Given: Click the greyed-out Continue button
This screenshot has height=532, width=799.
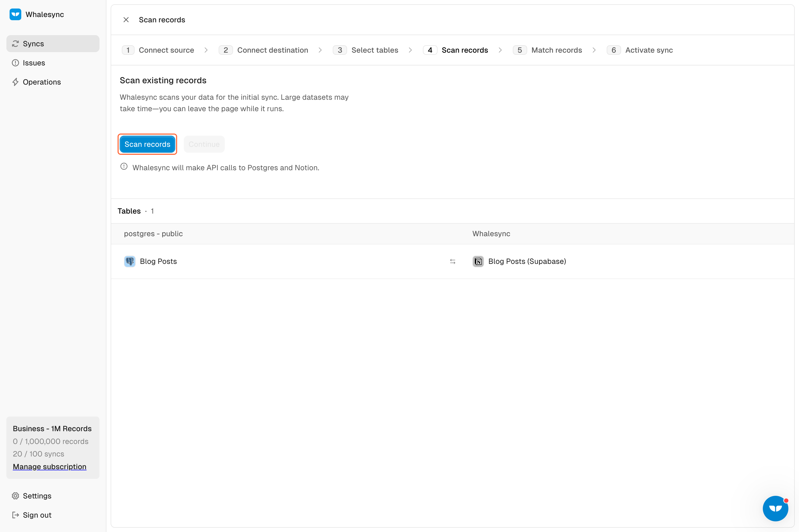Looking at the screenshot, I should pyautogui.click(x=204, y=144).
